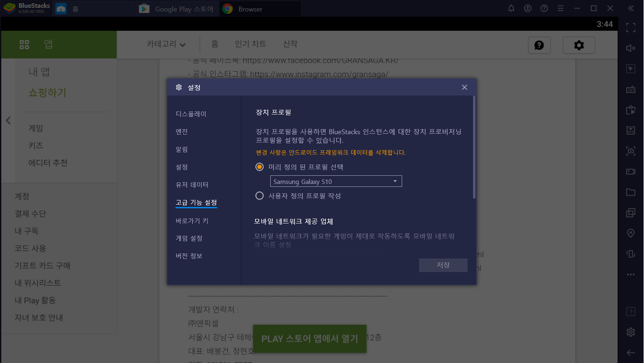Open 내 Play 활동 link
This screenshot has height=363, width=644.
click(35, 300)
